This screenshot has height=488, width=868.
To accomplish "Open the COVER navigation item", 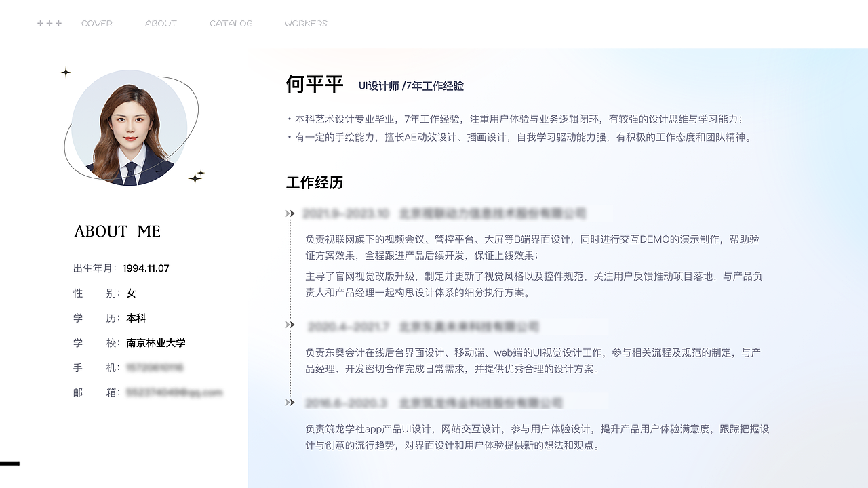I will (x=96, y=23).
